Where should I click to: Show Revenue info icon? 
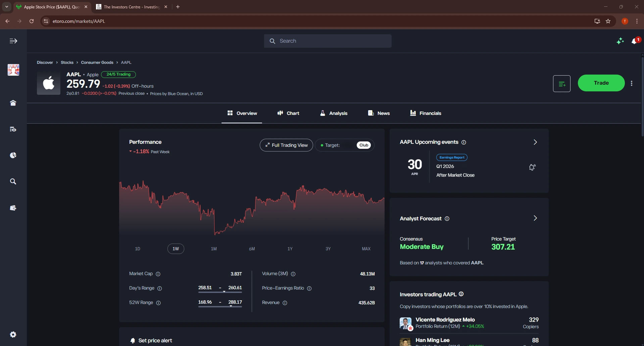[285, 303]
